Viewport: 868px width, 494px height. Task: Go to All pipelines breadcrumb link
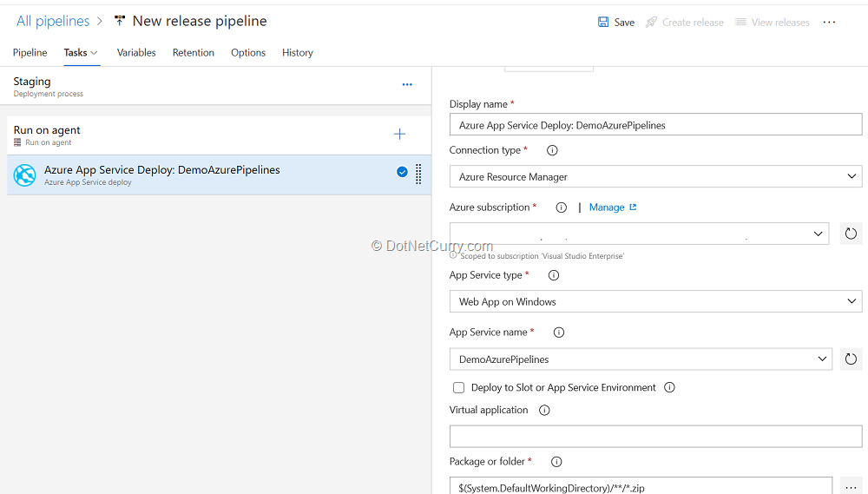tap(53, 21)
